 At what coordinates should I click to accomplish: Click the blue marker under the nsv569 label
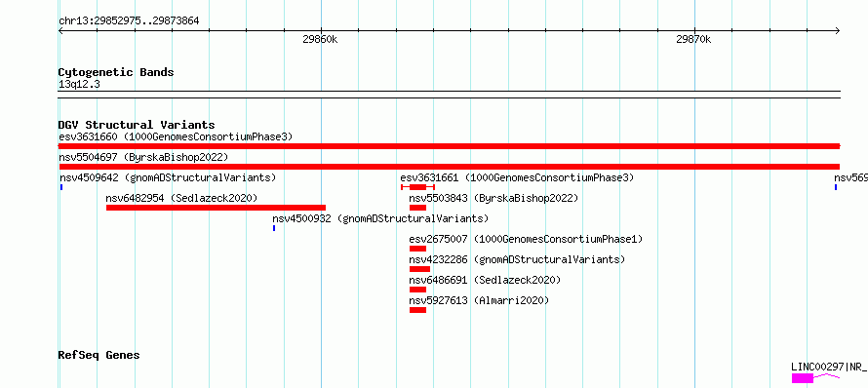[x=836, y=187]
